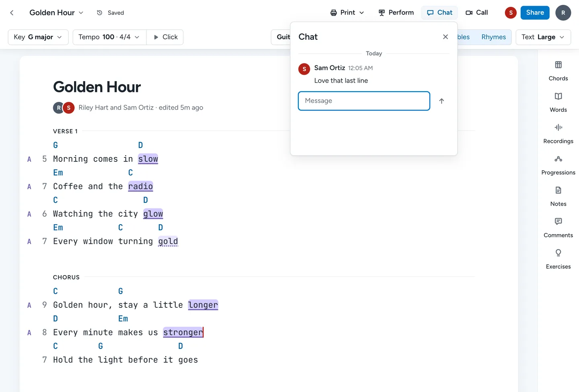
Task: Click the Golden Hour song heading
Action: (97, 87)
